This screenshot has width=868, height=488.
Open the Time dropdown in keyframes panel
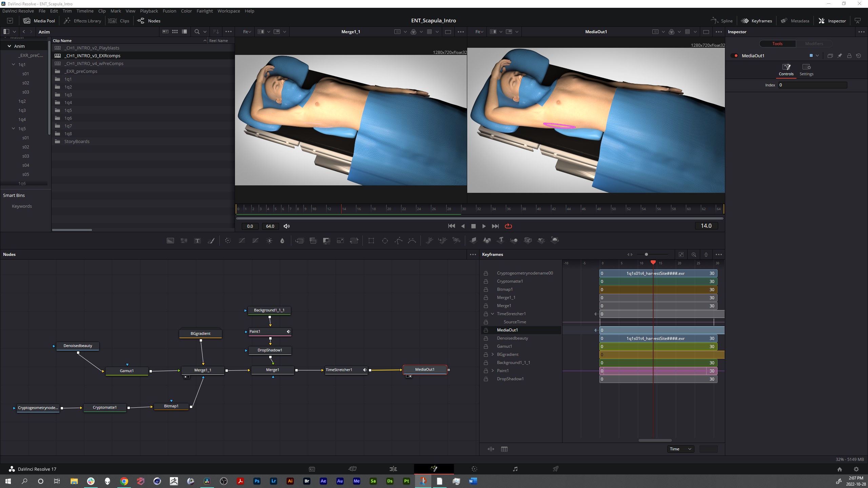(680, 449)
